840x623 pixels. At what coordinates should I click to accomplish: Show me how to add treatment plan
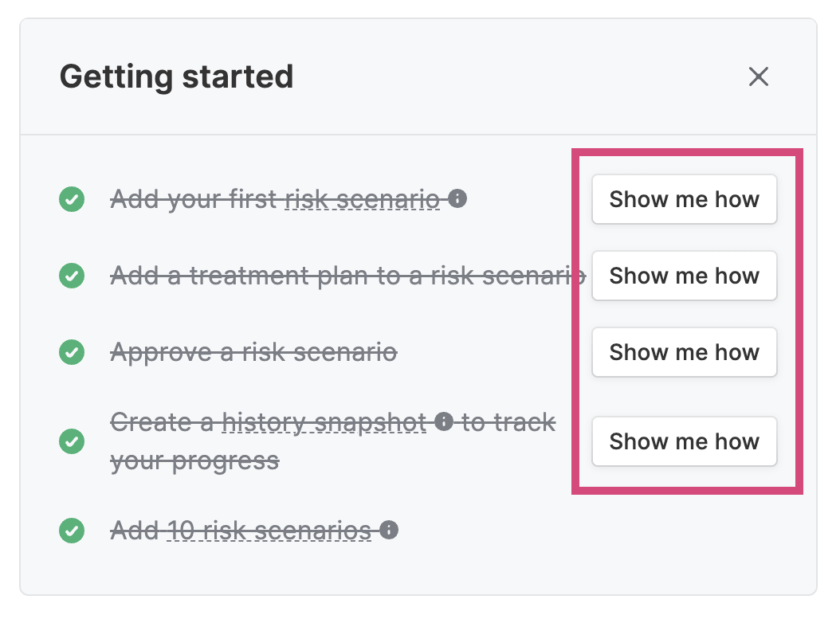tap(684, 276)
